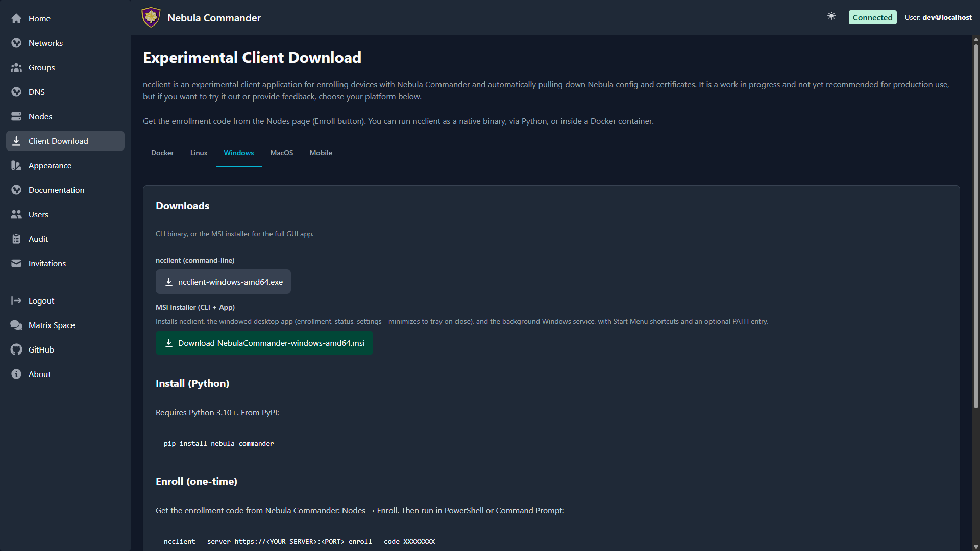Click the ncclient enroll command text
Image resolution: width=980 pixels, height=551 pixels.
point(299,541)
